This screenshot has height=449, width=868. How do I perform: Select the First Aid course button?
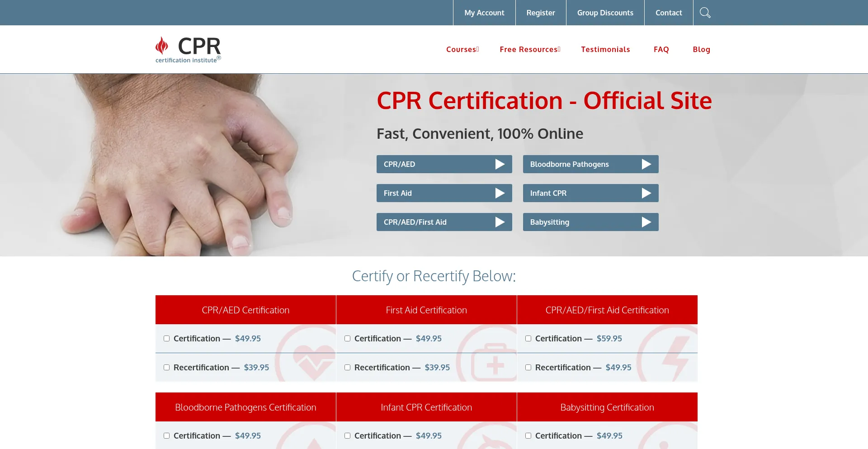[444, 193]
